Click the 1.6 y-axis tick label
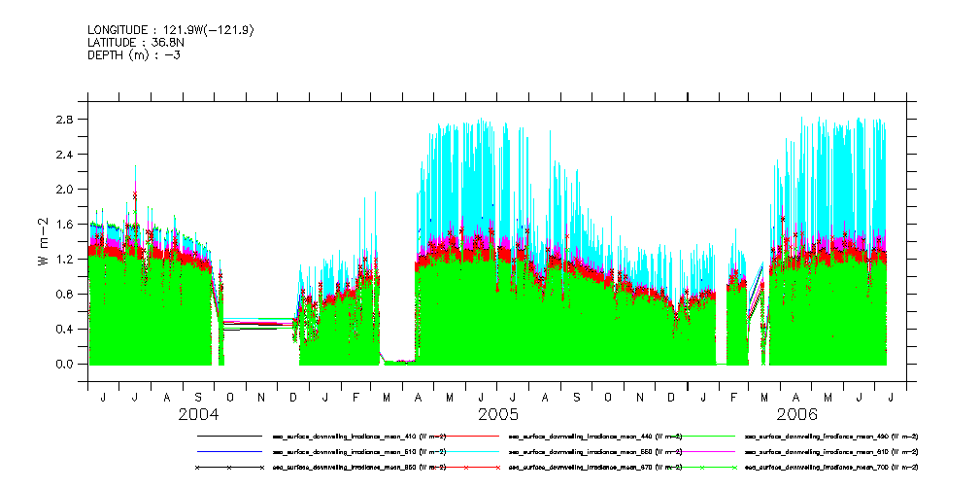The width and height of the screenshot is (980, 490). (x=66, y=225)
